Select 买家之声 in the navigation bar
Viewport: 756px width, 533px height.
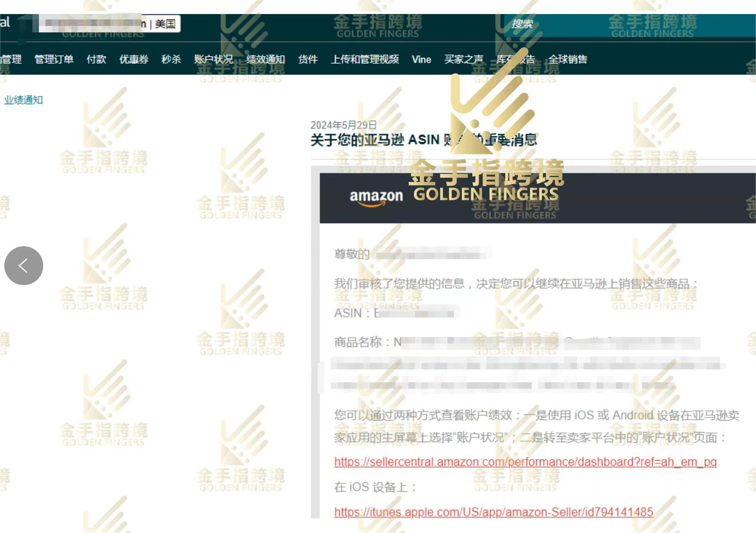464,59
